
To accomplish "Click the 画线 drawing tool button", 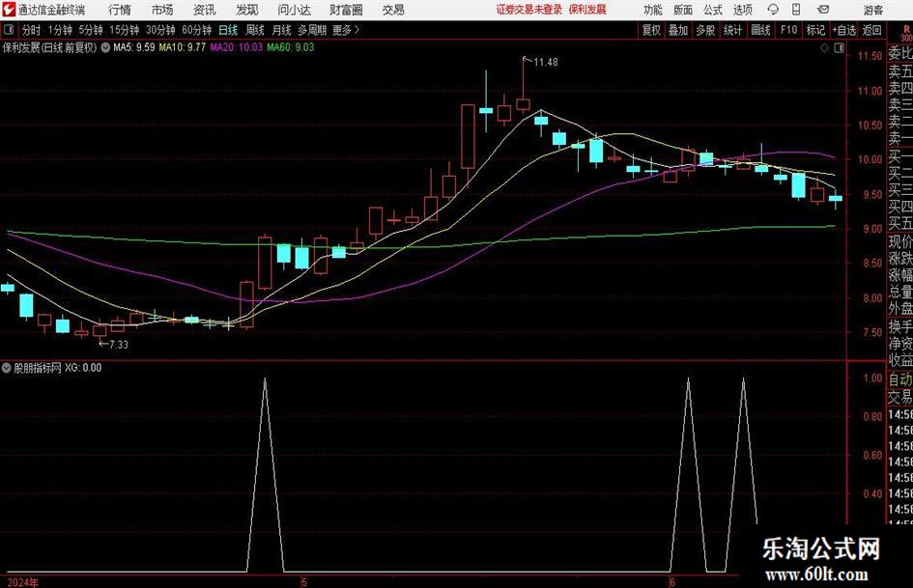I will (760, 30).
